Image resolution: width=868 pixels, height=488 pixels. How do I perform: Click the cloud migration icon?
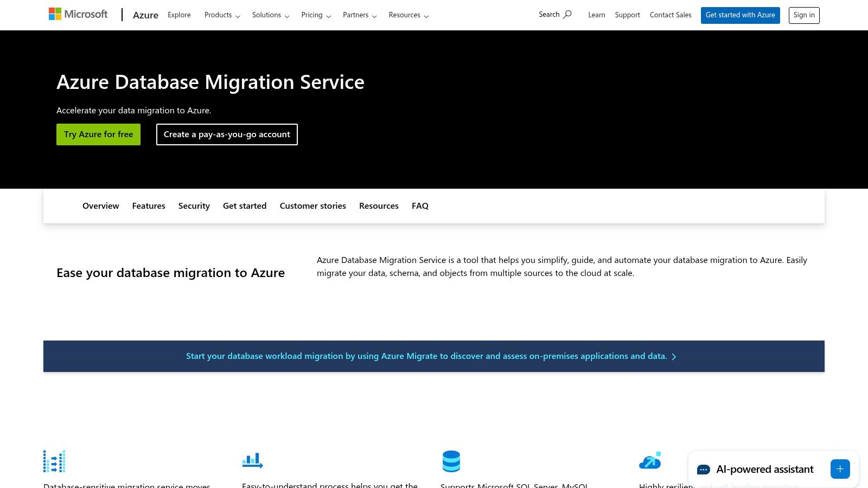tap(650, 461)
